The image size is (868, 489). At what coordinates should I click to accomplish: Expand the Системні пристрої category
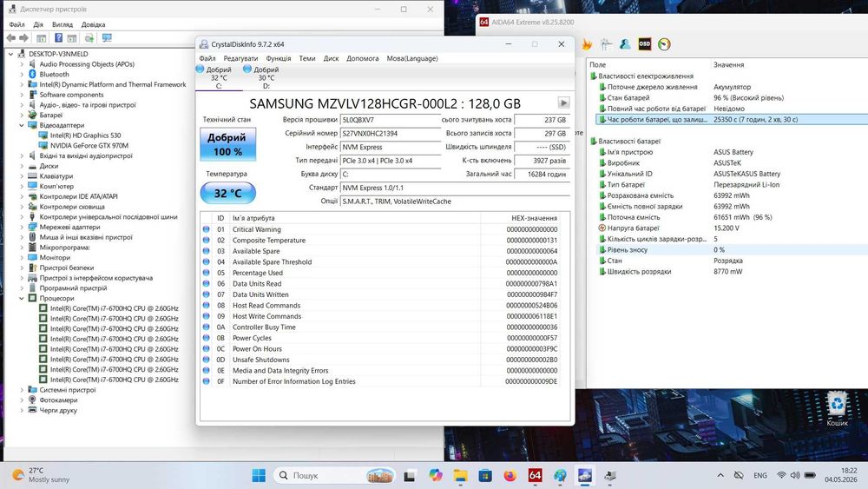pyautogui.click(x=22, y=390)
